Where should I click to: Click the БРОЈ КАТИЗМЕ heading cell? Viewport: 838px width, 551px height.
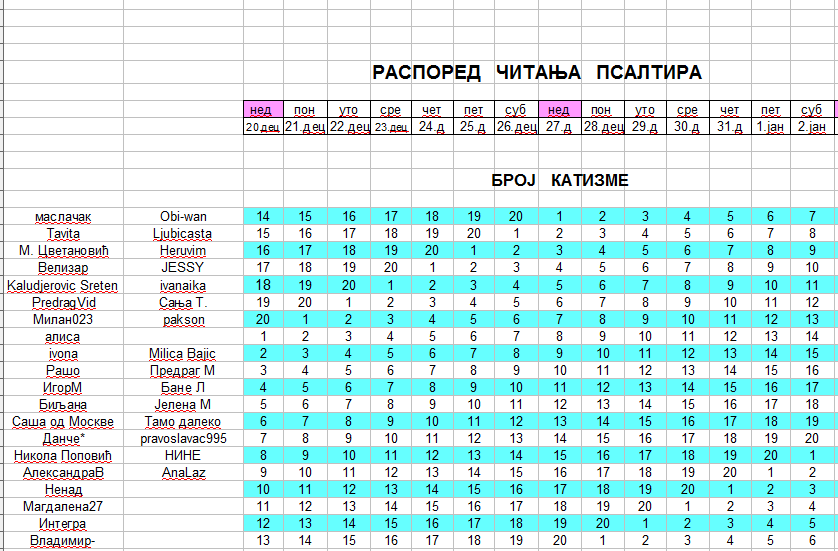click(x=560, y=180)
